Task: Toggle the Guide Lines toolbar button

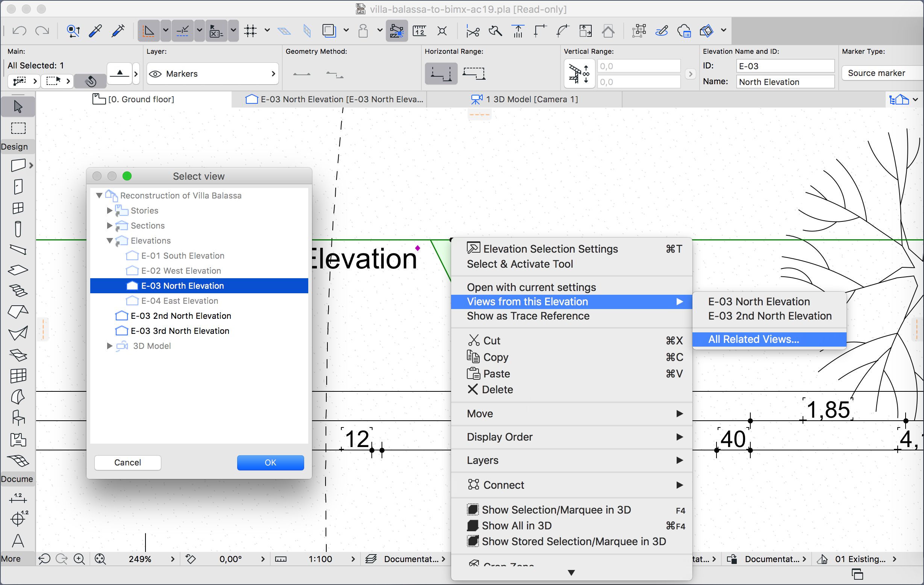Action: (x=148, y=31)
